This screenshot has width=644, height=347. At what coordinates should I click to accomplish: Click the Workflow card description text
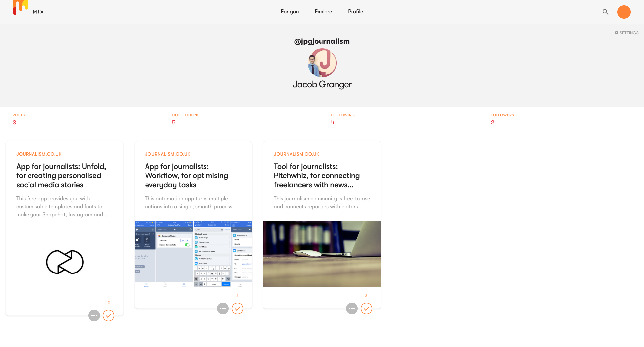[189, 203]
